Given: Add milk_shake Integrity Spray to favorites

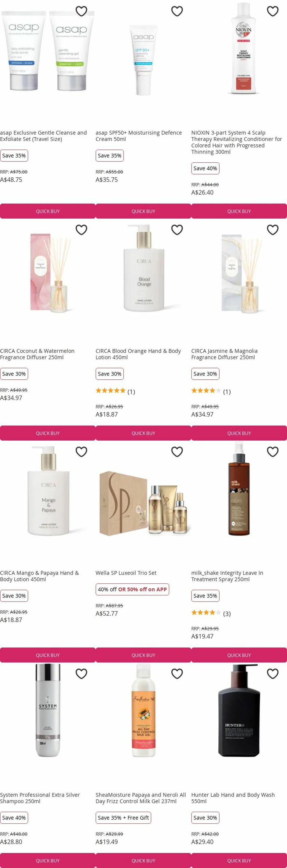Looking at the screenshot, I should click(x=273, y=452).
